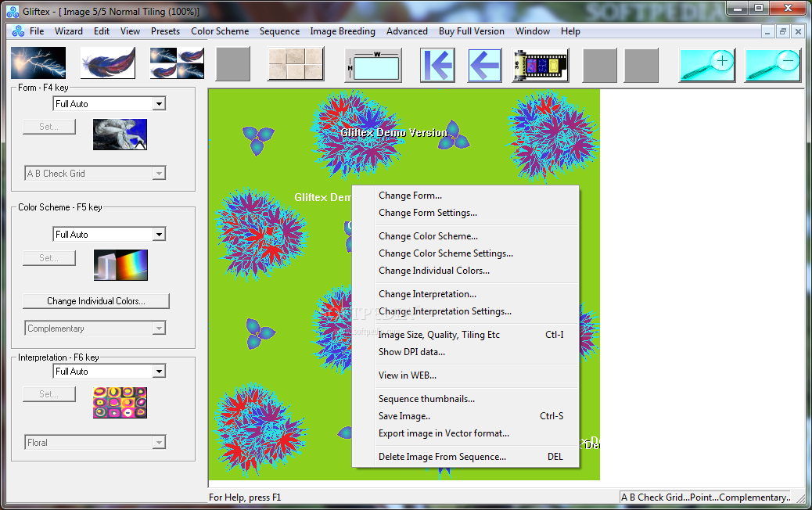The height and width of the screenshot is (510, 812).
Task: Click the zoom out magnifier icon
Action: point(773,65)
